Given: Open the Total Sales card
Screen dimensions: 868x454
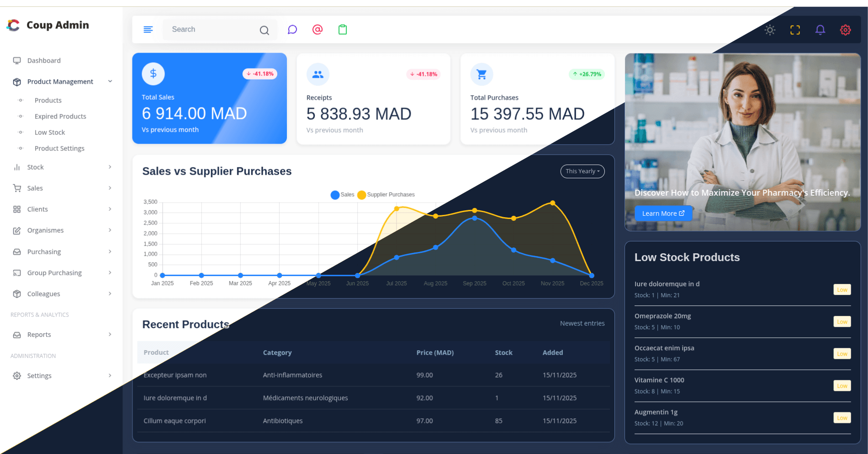Looking at the screenshot, I should pyautogui.click(x=209, y=98).
